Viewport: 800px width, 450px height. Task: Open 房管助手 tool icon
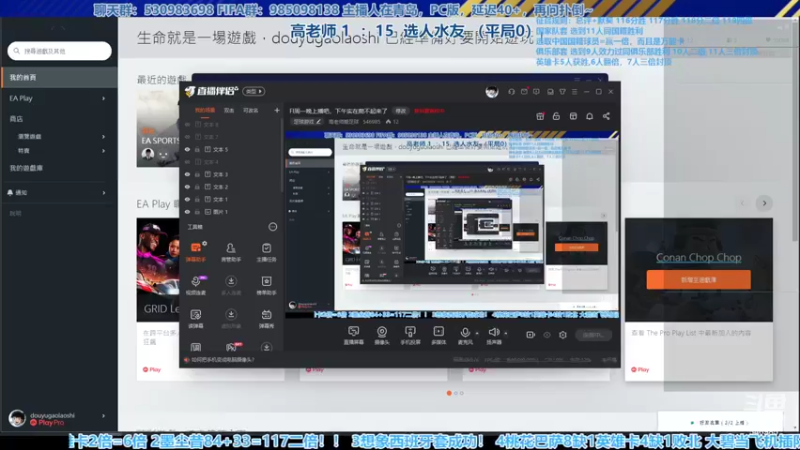(x=231, y=252)
